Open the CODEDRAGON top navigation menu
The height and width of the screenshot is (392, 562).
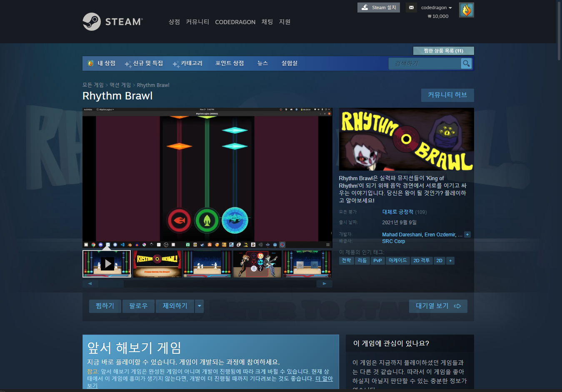235,22
